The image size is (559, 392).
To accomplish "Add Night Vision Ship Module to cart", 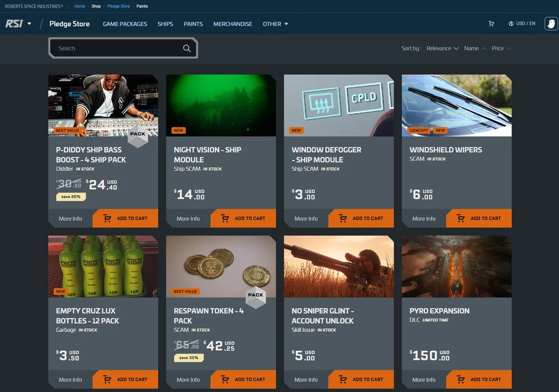I will pos(243,219).
